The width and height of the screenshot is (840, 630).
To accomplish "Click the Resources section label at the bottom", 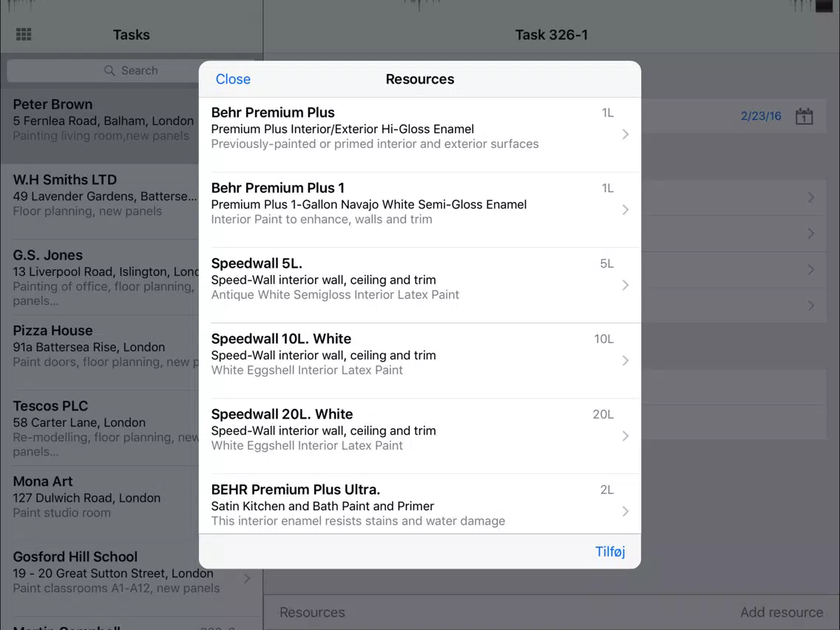I will pos(312,612).
